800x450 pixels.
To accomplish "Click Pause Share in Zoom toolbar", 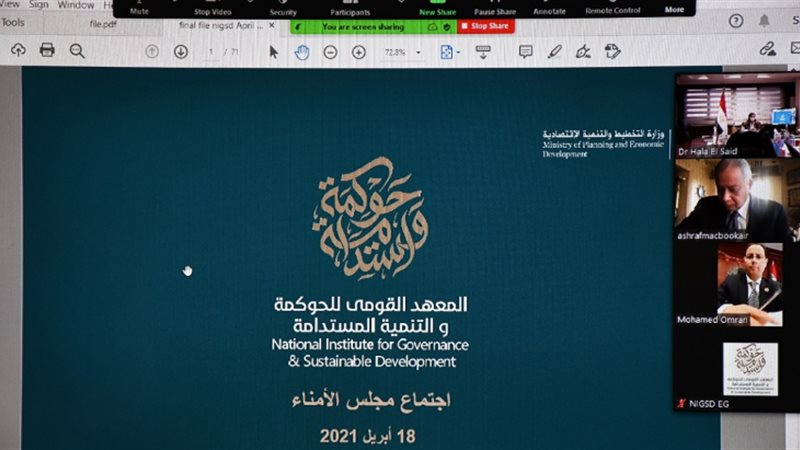I will coord(495,9).
